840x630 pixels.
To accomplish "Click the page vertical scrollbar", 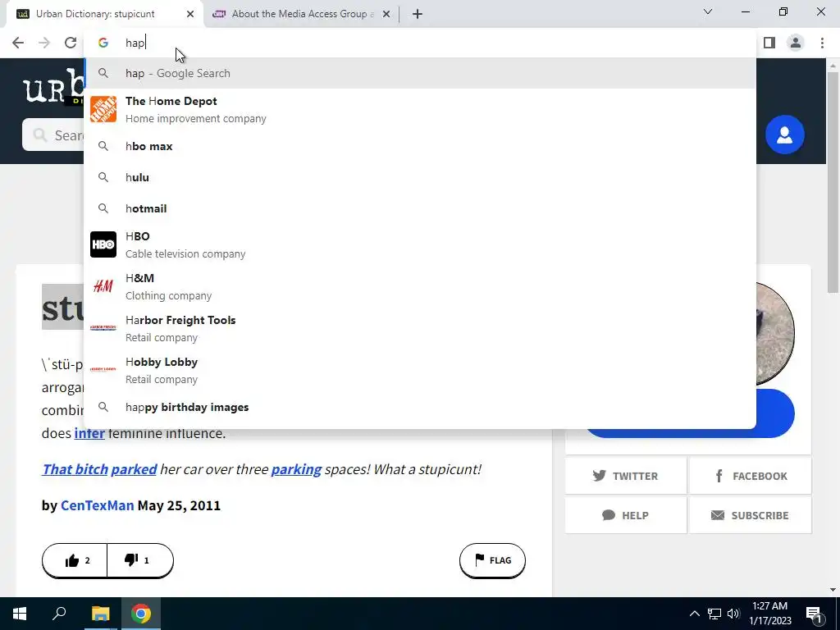I will tap(833, 182).
